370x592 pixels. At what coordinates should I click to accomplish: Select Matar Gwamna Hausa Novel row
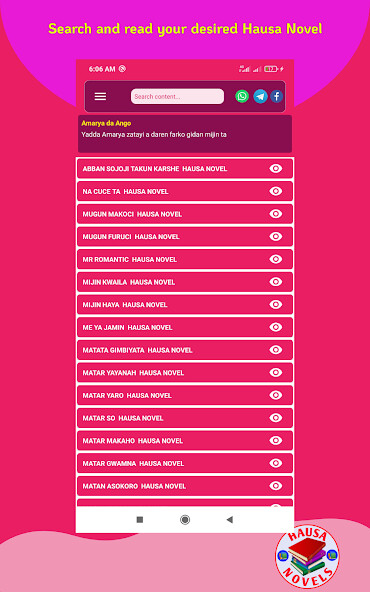coord(185,463)
